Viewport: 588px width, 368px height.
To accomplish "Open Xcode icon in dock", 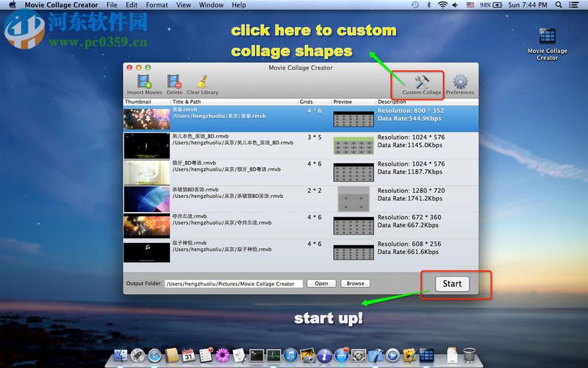I will pos(376,355).
